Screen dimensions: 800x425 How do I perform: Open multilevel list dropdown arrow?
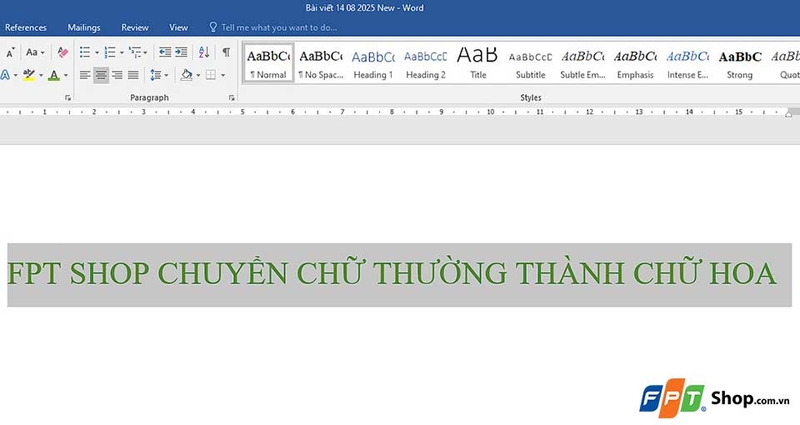click(145, 53)
